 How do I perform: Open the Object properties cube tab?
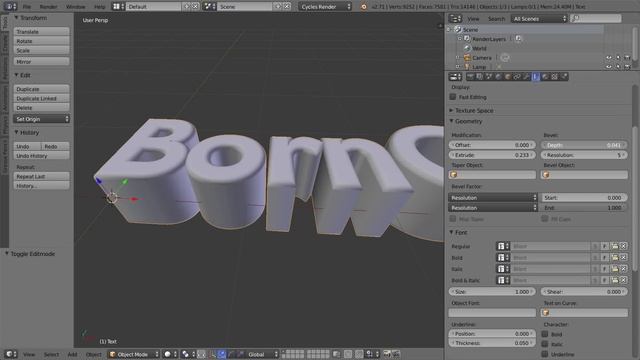tap(508, 77)
